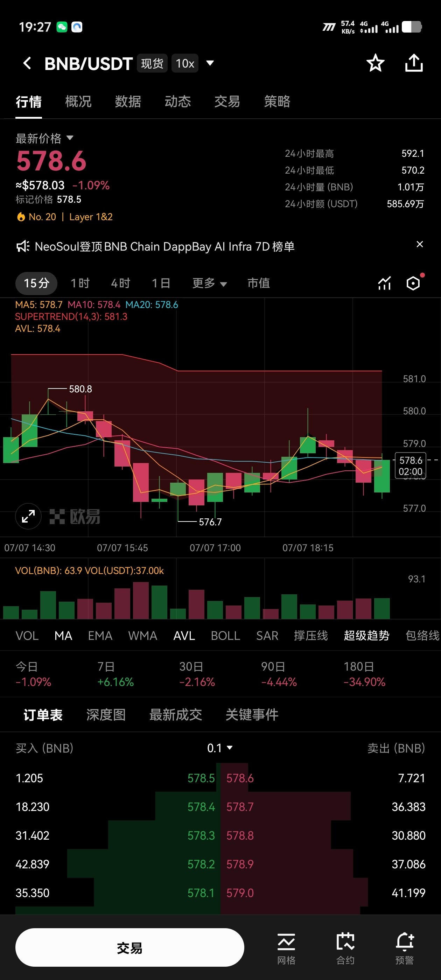441x980 pixels.
Task: Switch to the 行情 tab
Action: coord(29,101)
